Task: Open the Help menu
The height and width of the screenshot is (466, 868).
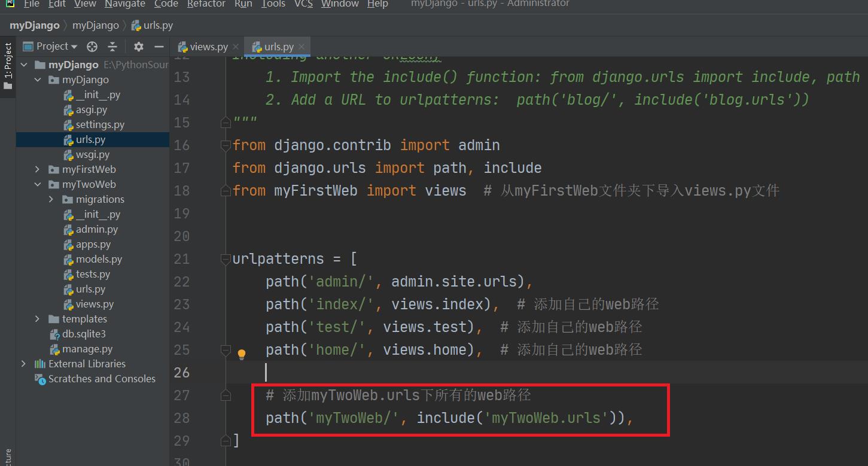Action: (377, 4)
